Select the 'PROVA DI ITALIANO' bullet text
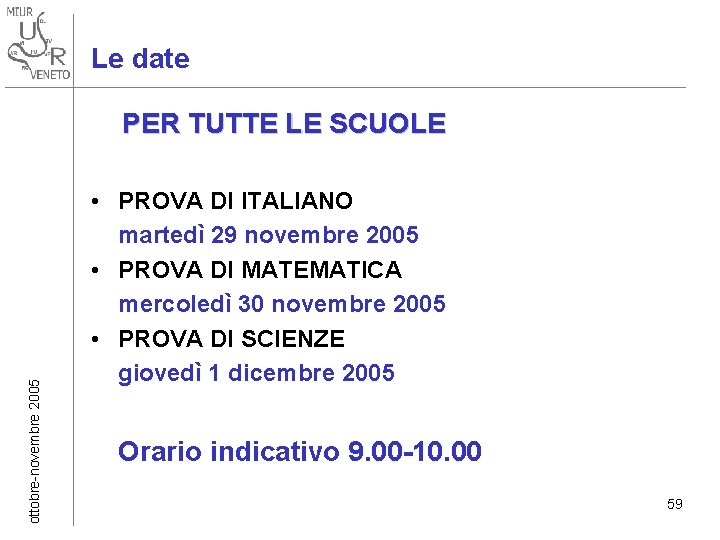This screenshot has height=540, width=720. tap(236, 201)
